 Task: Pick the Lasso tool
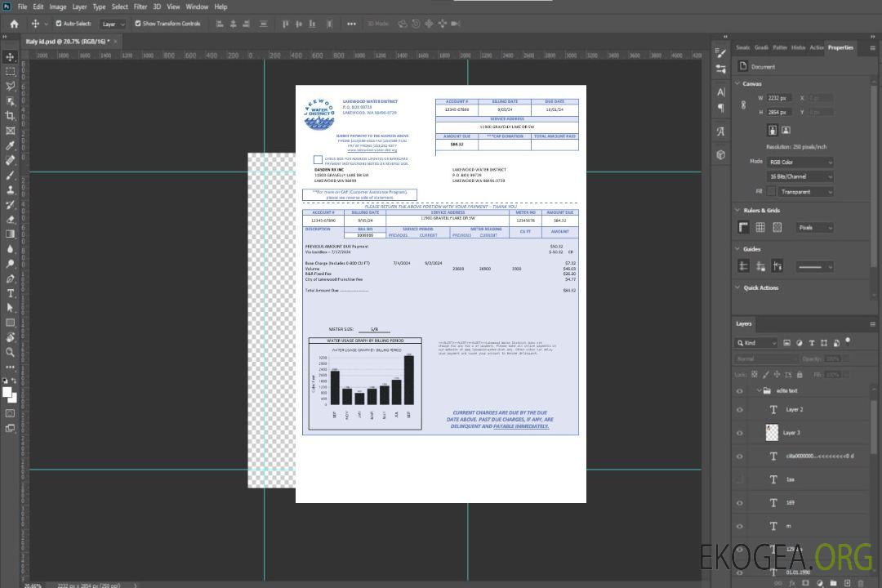tap(11, 86)
